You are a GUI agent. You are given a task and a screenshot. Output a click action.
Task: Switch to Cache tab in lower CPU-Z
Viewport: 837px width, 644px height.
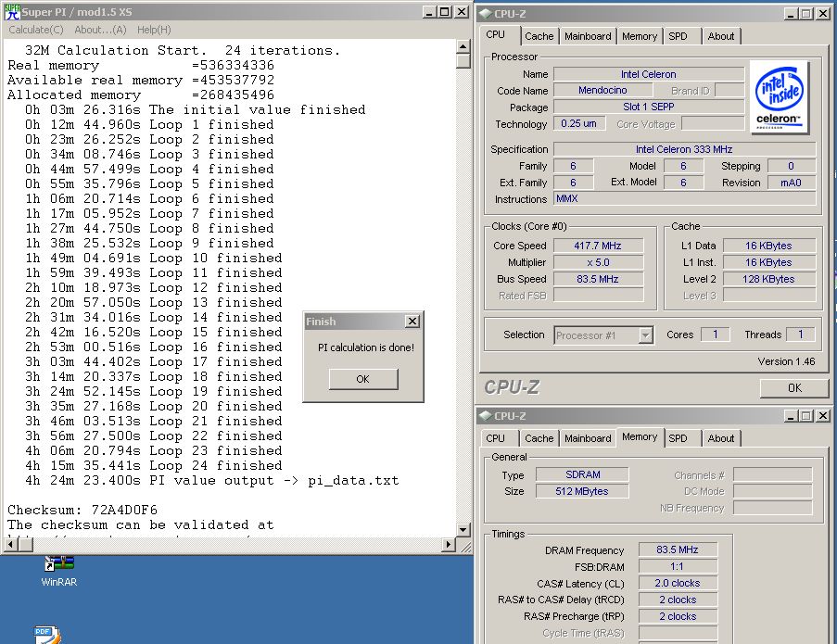tap(539, 438)
